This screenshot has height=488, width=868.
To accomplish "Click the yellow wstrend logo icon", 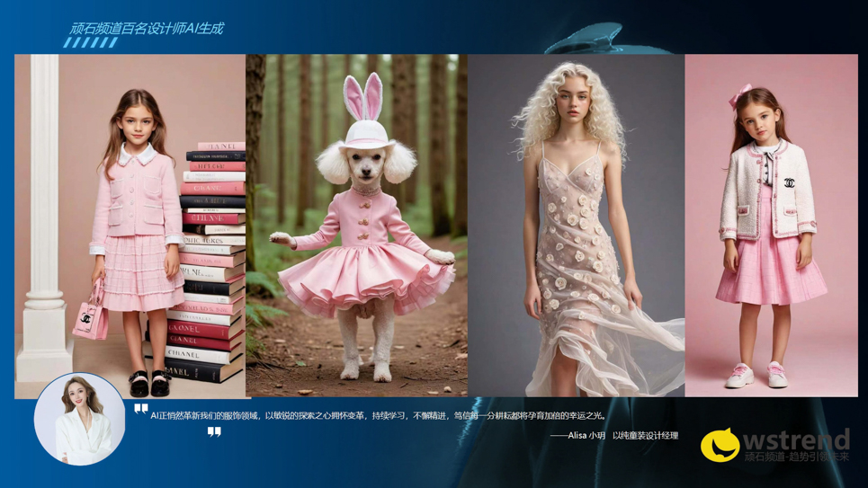I will pos(720,444).
